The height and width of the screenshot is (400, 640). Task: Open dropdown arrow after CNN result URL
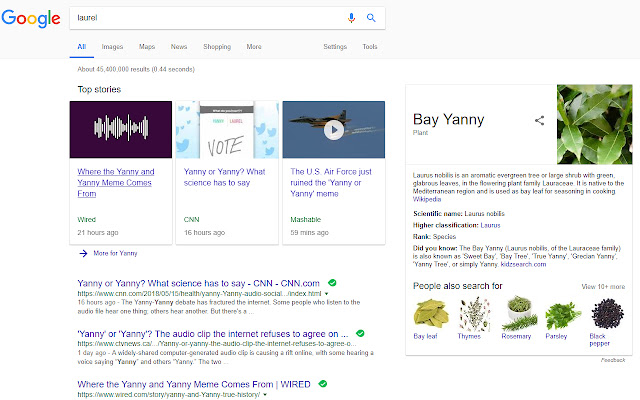pos(326,293)
